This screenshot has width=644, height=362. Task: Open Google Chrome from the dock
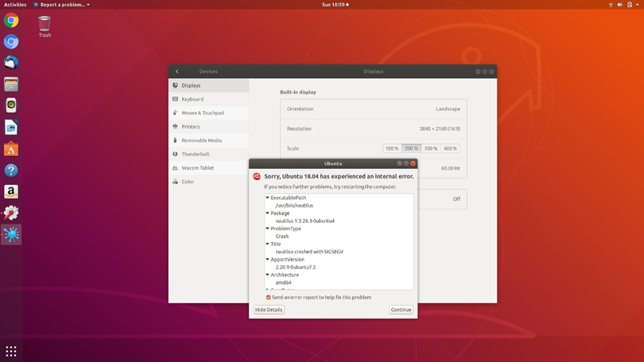[x=11, y=20]
